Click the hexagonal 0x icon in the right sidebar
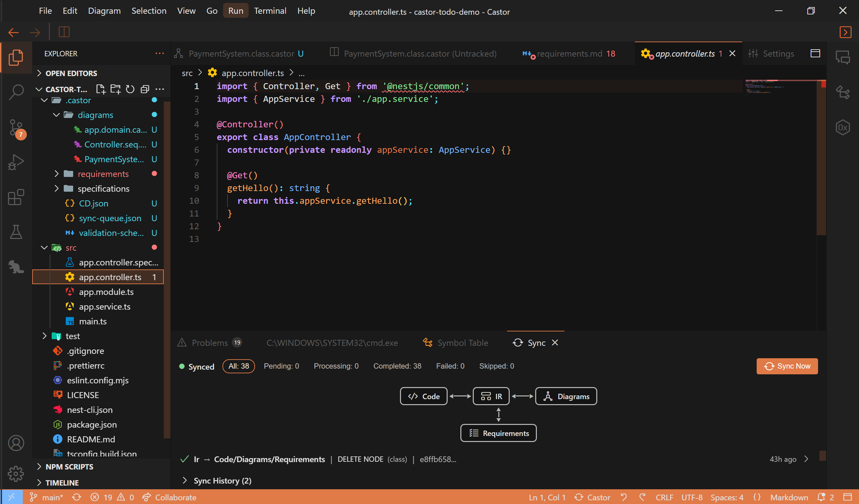 click(843, 127)
